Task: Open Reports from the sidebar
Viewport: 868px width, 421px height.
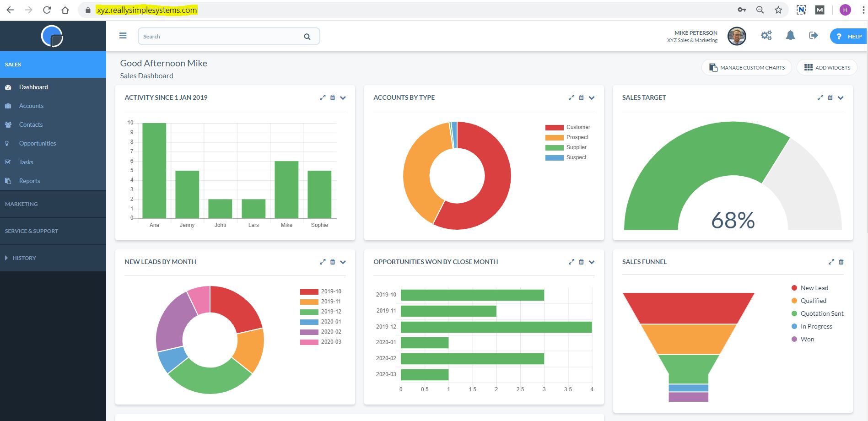Action: click(29, 180)
